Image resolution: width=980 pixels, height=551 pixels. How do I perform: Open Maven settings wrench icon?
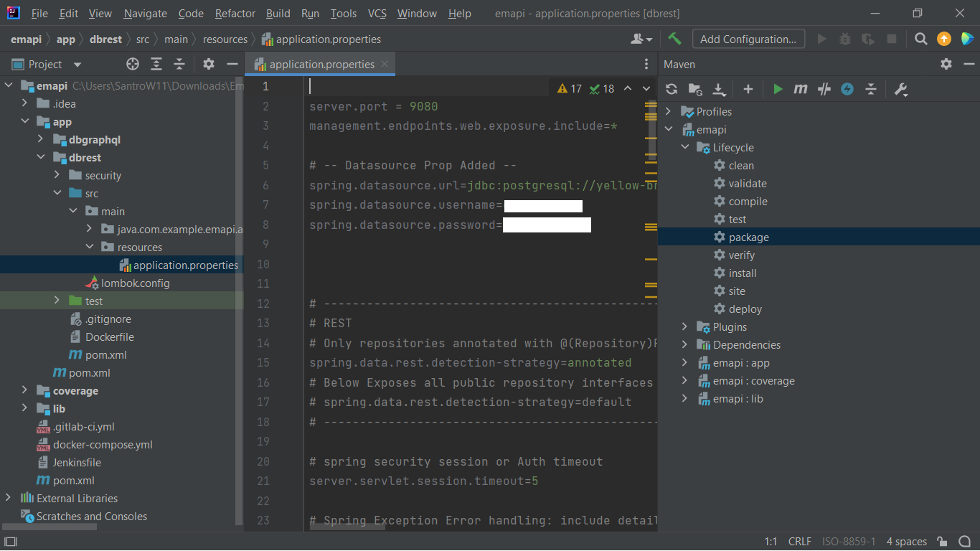coord(901,89)
